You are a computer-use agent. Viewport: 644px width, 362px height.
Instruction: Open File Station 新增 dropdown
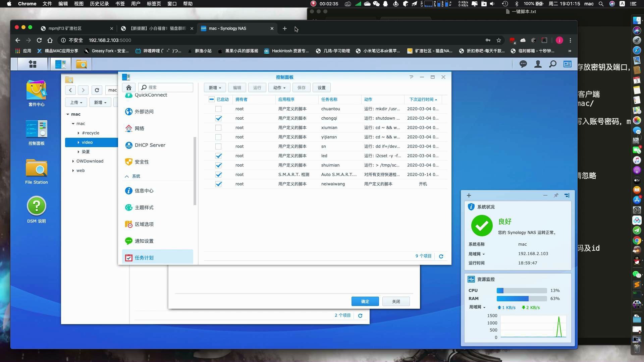(x=100, y=103)
